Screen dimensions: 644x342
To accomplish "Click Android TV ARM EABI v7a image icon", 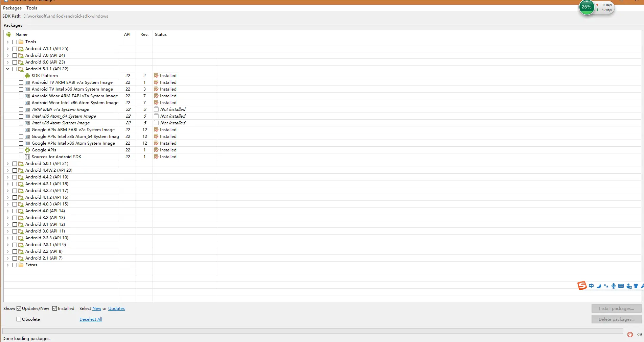I will tap(27, 82).
